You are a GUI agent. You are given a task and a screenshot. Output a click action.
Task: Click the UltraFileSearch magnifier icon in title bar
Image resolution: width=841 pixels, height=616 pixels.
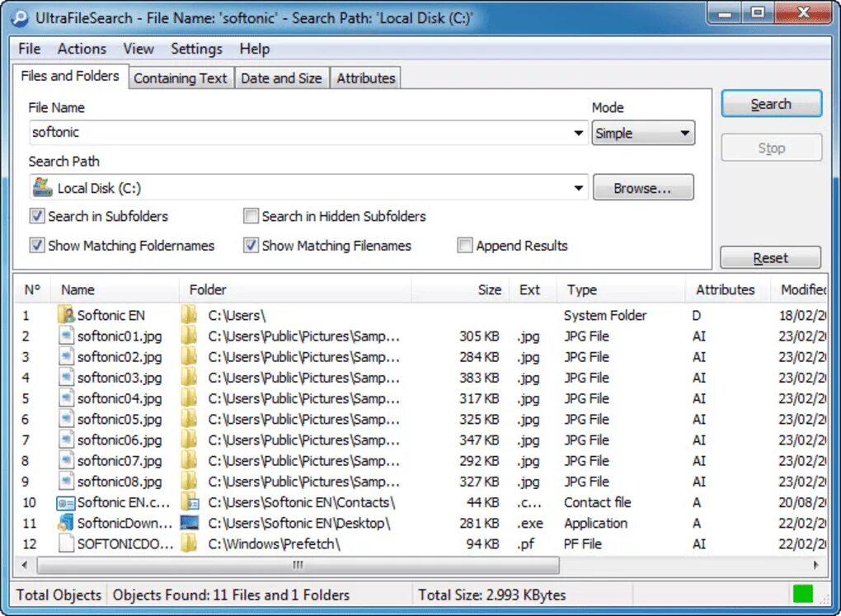(x=19, y=17)
